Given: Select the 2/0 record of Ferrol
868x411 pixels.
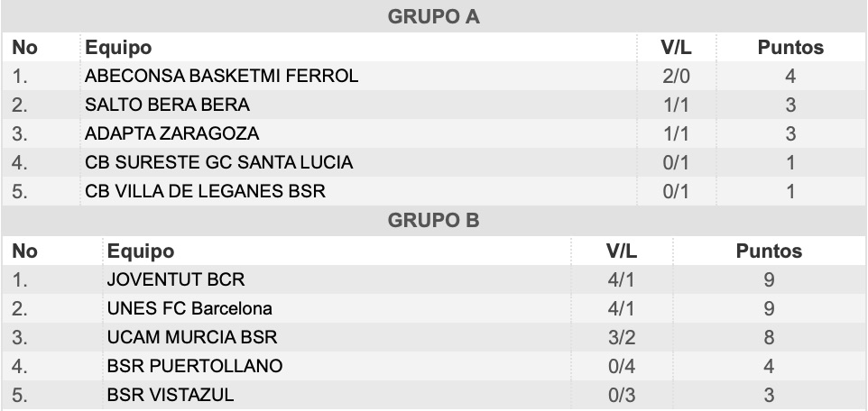Looking at the screenshot, I should point(677,76).
